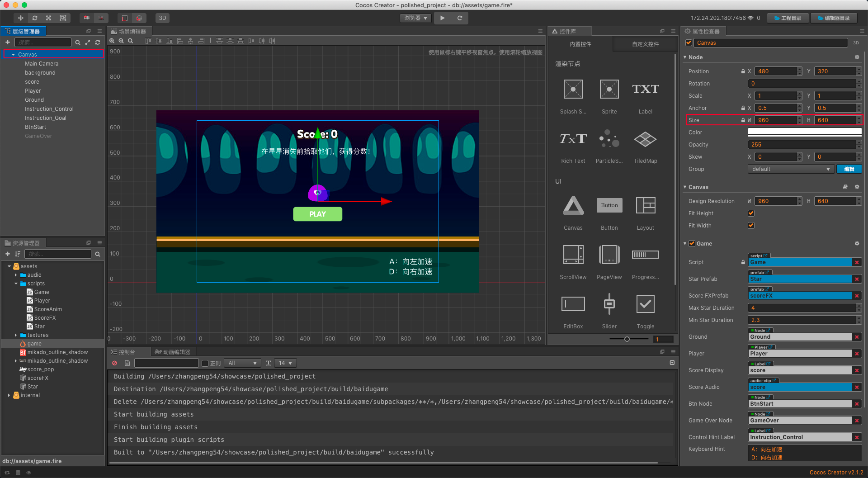
Task: Select the rotate transform tool
Action: point(35,18)
